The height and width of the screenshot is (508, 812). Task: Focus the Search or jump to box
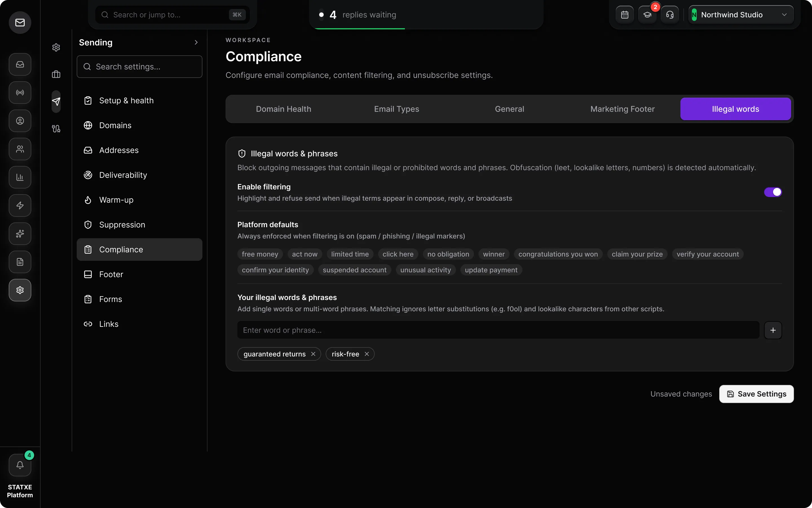click(173, 15)
